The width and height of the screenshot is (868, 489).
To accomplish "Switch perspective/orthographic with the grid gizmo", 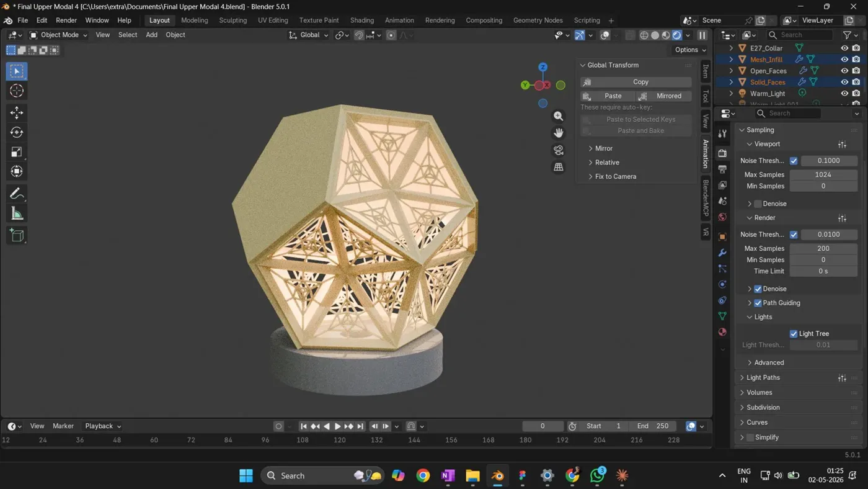I will pyautogui.click(x=559, y=167).
